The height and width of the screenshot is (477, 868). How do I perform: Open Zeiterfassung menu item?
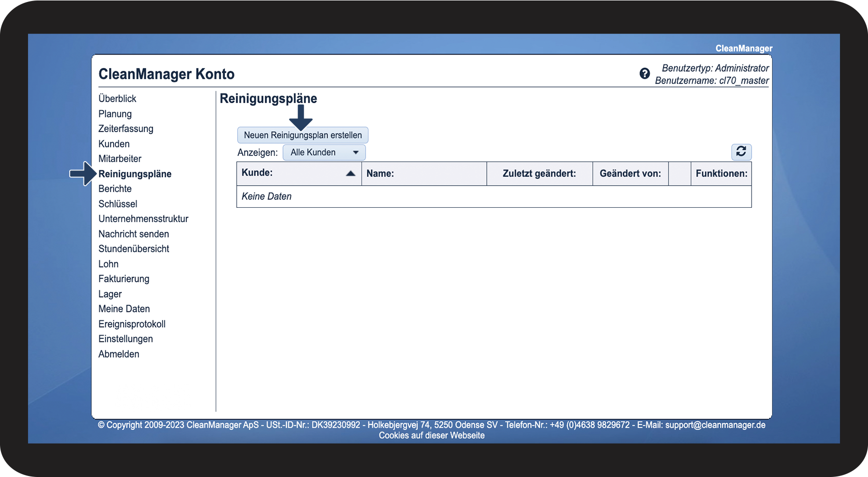click(126, 129)
